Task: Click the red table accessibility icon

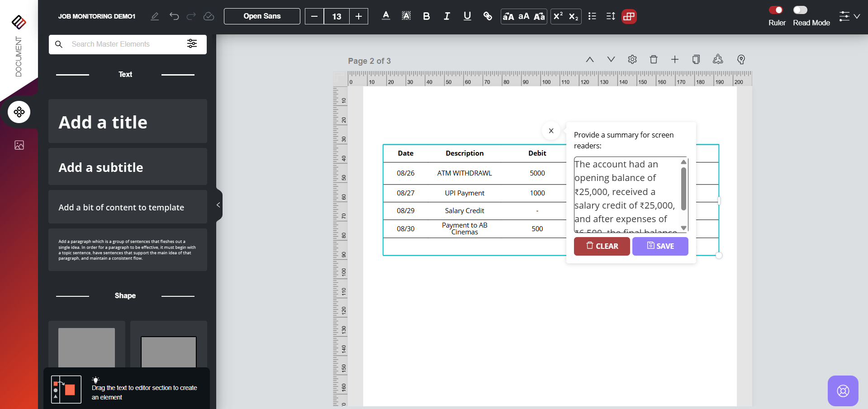Action: click(629, 16)
